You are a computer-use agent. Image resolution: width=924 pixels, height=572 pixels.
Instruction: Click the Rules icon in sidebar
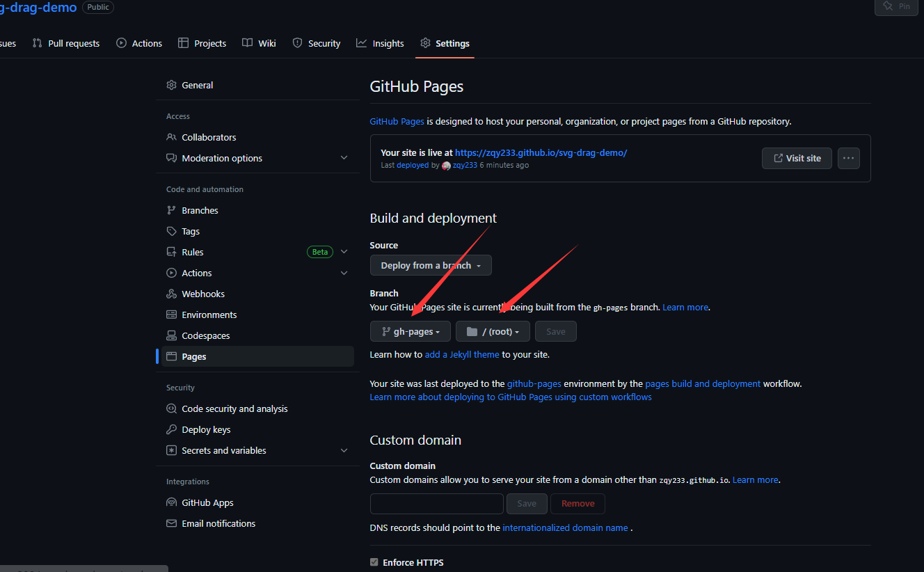171,252
